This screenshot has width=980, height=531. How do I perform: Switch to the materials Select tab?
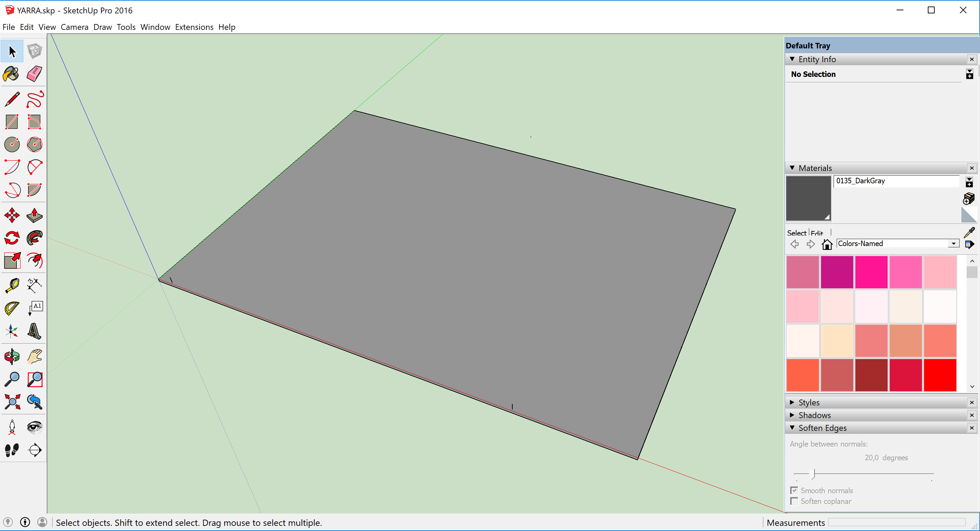tap(797, 233)
